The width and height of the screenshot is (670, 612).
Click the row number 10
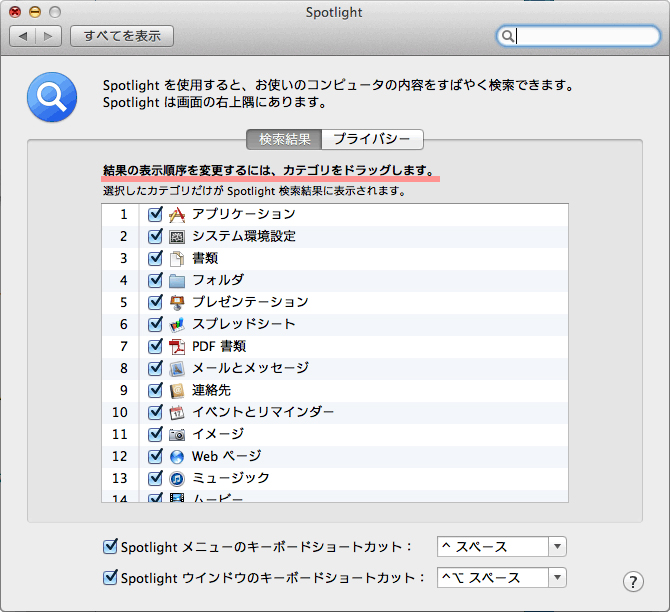[x=120, y=412]
